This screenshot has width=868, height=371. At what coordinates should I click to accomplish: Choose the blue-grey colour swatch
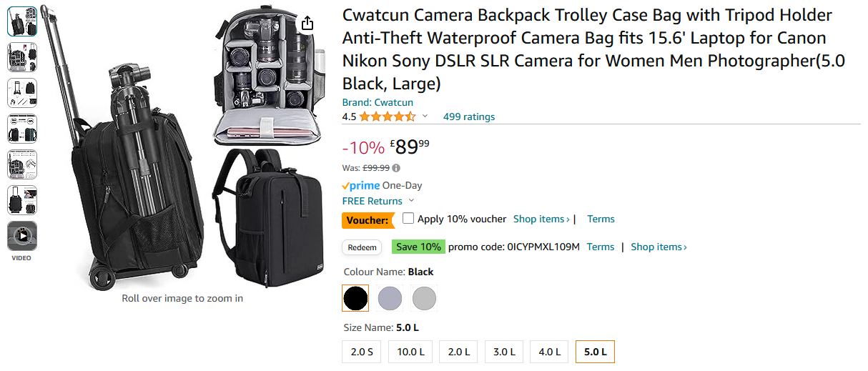tap(390, 298)
